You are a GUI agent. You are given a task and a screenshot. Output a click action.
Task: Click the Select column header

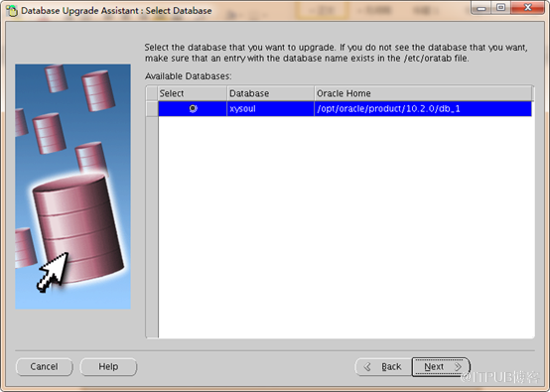(193, 93)
